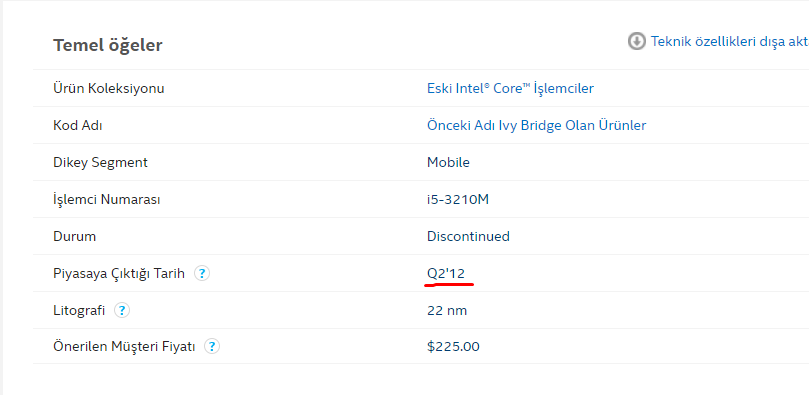Screen dimensions: 809x395
Task: Click the underlined Q2'12 launch date
Action: click(446, 274)
